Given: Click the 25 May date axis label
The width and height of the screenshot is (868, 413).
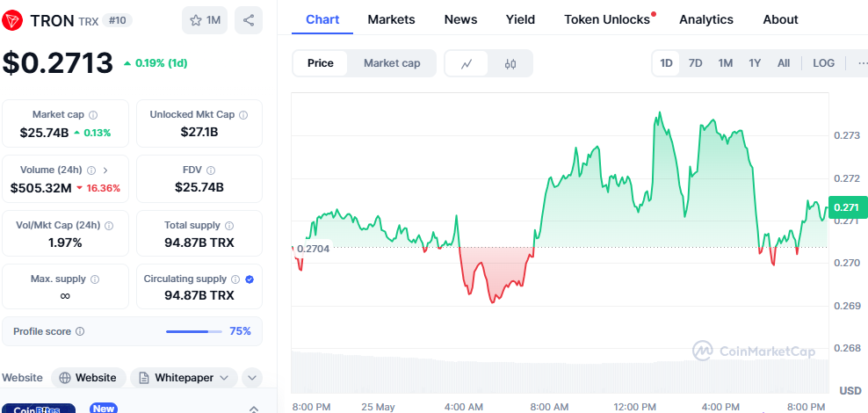Looking at the screenshot, I should pyautogui.click(x=378, y=407).
